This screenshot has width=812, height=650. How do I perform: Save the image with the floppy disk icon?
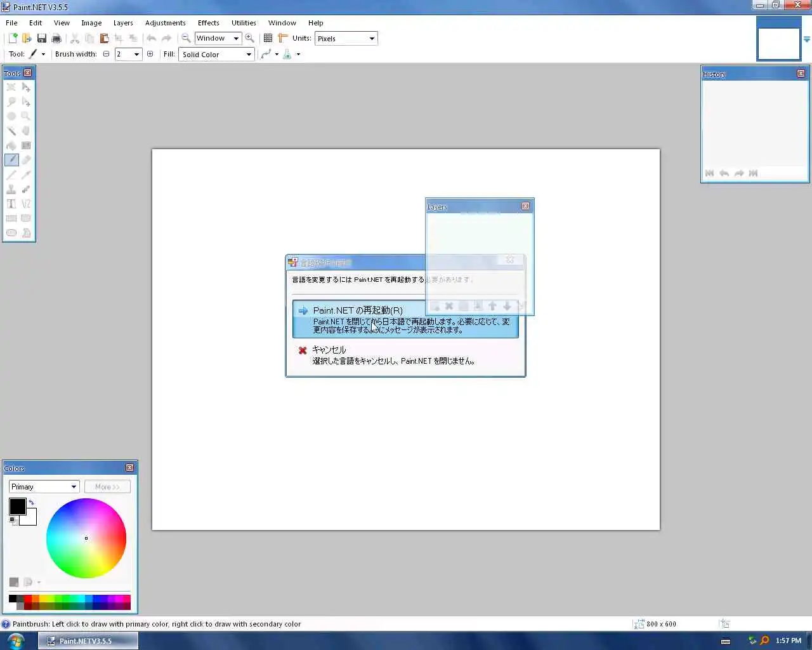point(42,38)
